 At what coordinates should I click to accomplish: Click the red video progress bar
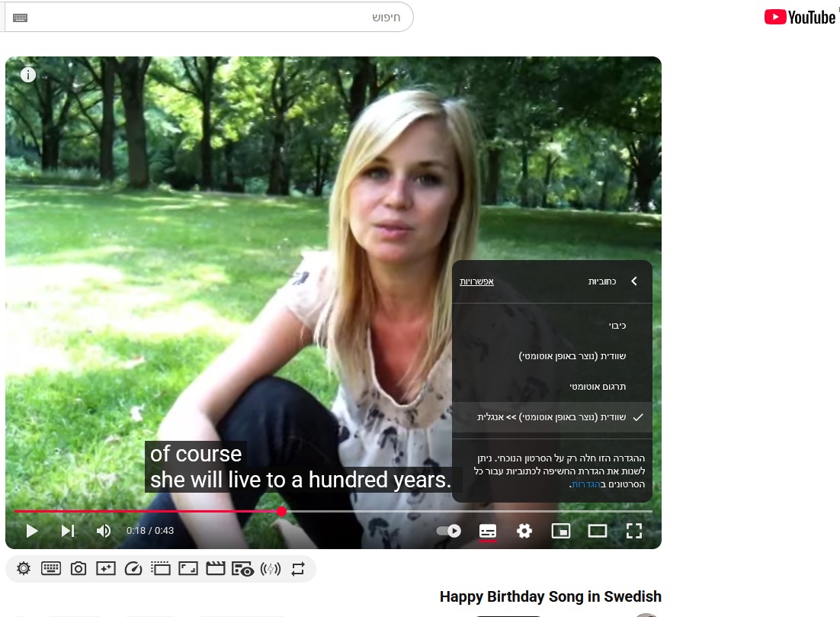pyautogui.click(x=152, y=511)
